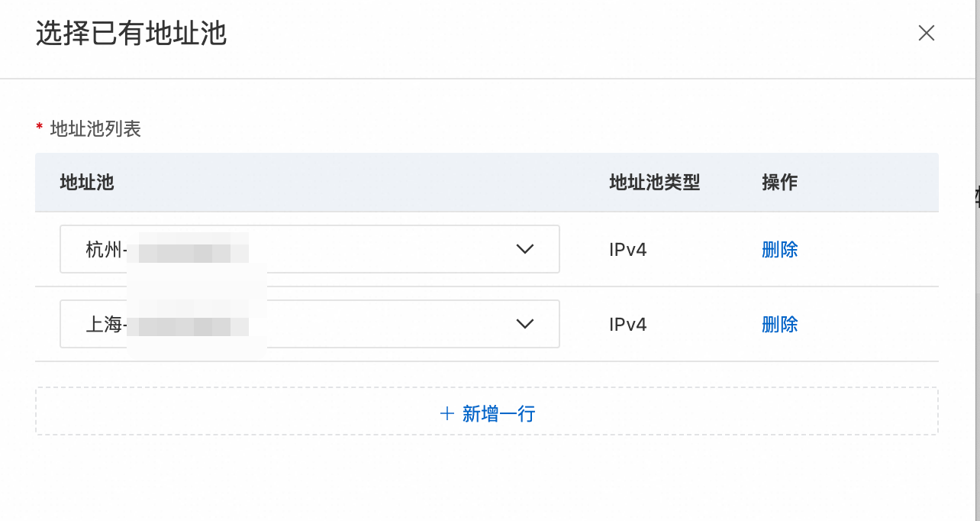The image size is (980, 521).
Task: Click the red required asterisk
Action: point(40,128)
